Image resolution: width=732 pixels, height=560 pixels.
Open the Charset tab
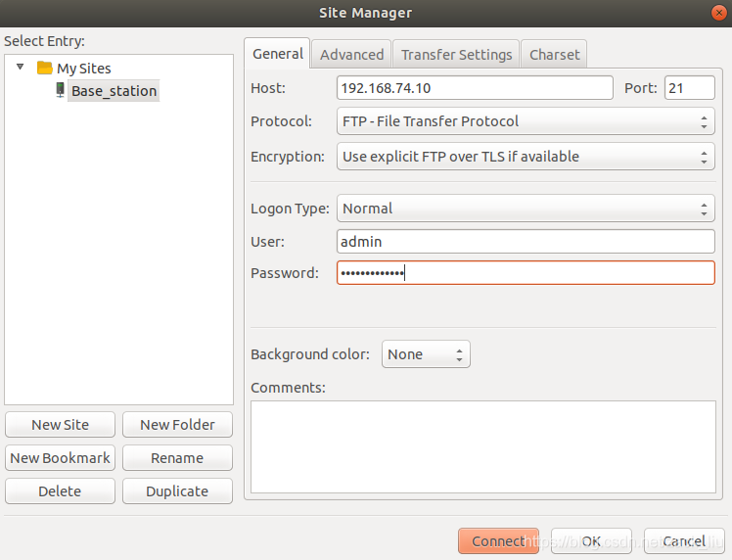pyautogui.click(x=554, y=54)
